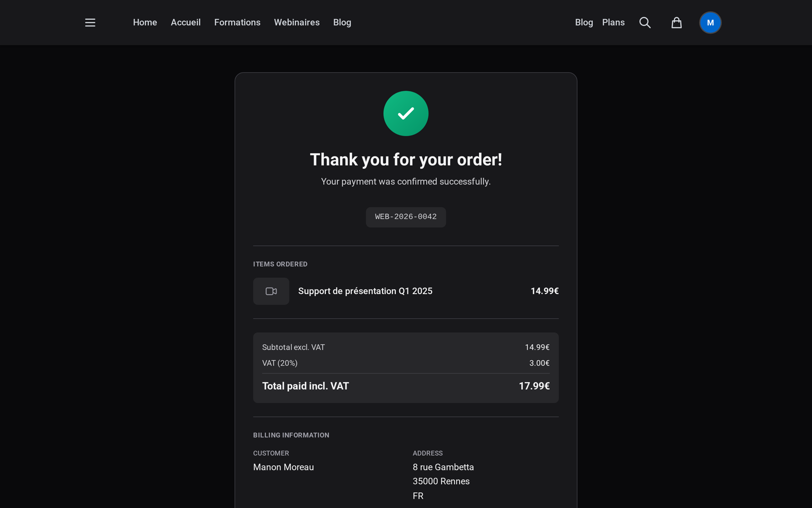Click the Total paid incl. VAT row
Image resolution: width=812 pixels, height=508 pixels.
406,386
